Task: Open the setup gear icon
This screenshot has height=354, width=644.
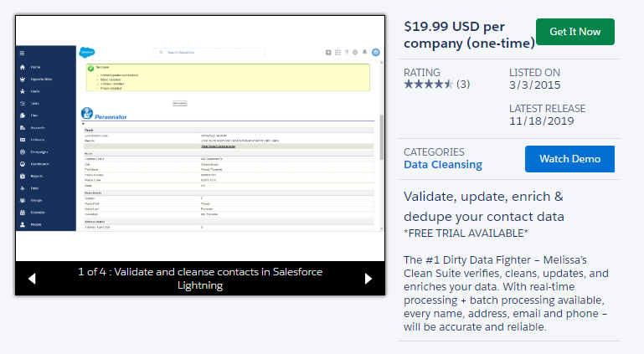Action: [356, 53]
